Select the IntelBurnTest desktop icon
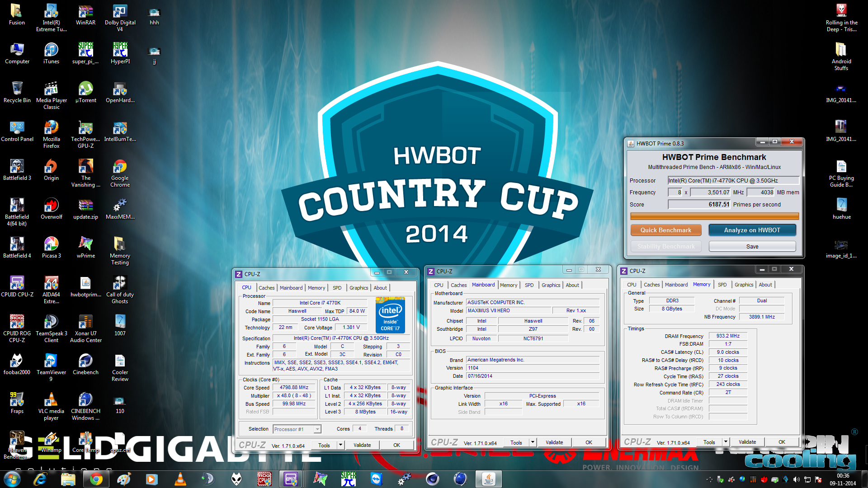This screenshot has height=488, width=868. coord(120,131)
